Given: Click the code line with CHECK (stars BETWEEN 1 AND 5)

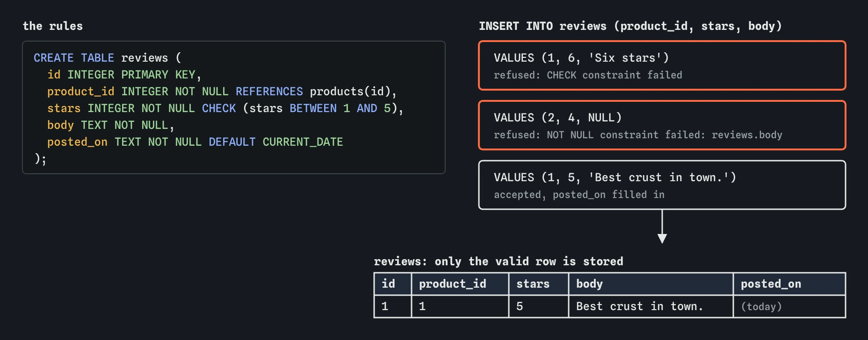Looking at the screenshot, I should 225,108.
